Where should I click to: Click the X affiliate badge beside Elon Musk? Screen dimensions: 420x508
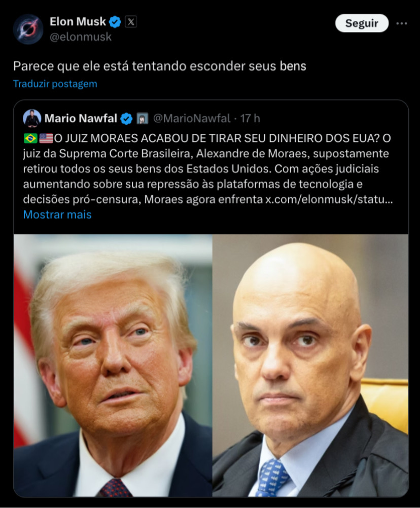(x=130, y=22)
